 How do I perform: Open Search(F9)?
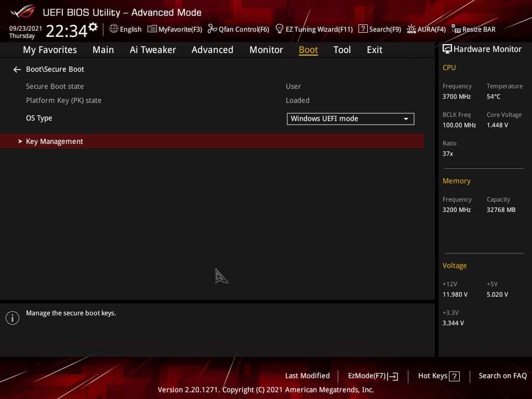point(380,29)
